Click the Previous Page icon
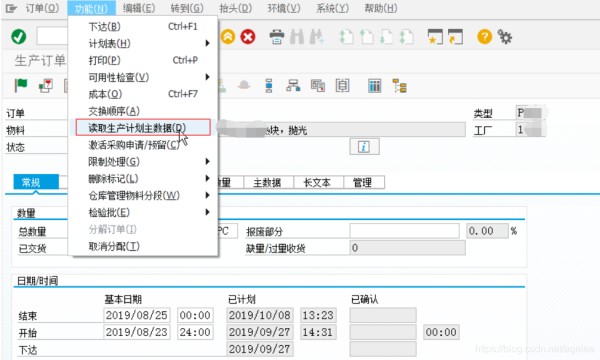Image resolution: width=600 pixels, height=360 pixels. [366, 37]
